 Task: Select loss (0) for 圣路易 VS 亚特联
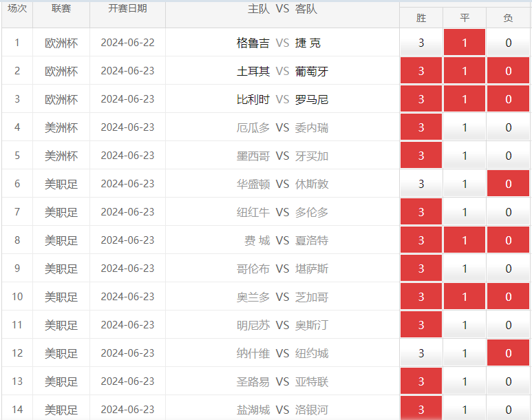tap(508, 381)
